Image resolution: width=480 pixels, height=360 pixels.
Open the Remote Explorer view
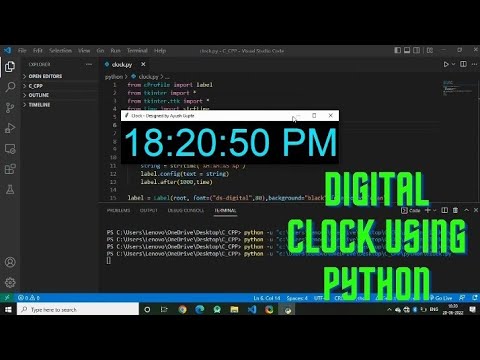point(10,149)
